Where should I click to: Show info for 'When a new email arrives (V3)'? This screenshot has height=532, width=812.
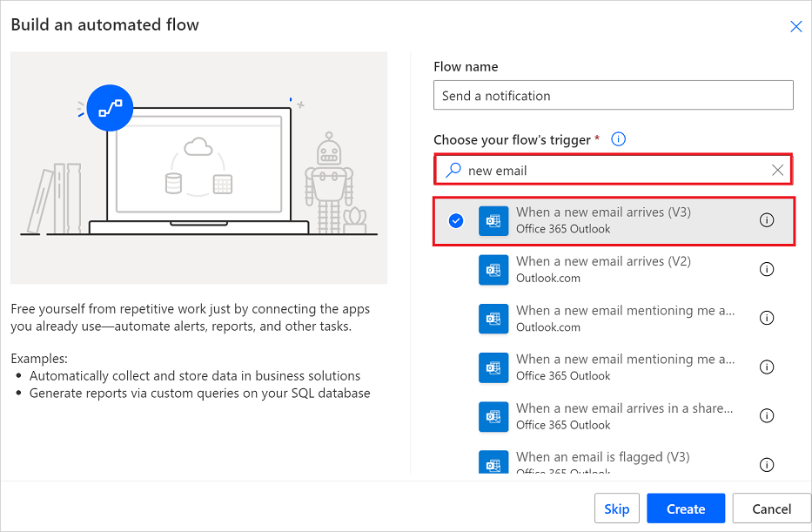767,220
